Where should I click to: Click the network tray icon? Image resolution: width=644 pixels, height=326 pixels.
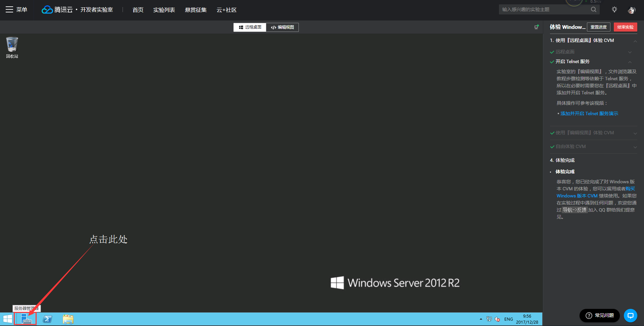(489, 319)
